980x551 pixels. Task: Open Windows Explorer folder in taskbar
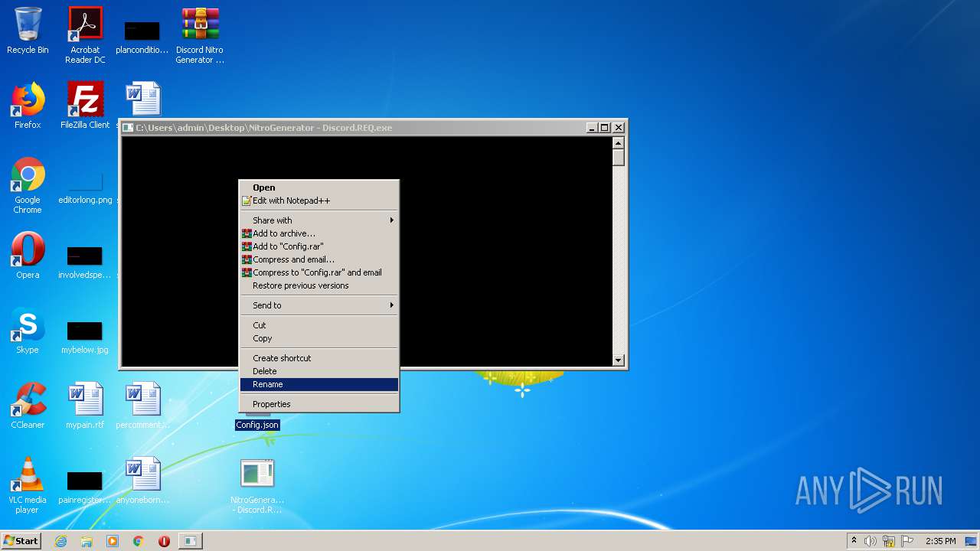(x=87, y=541)
